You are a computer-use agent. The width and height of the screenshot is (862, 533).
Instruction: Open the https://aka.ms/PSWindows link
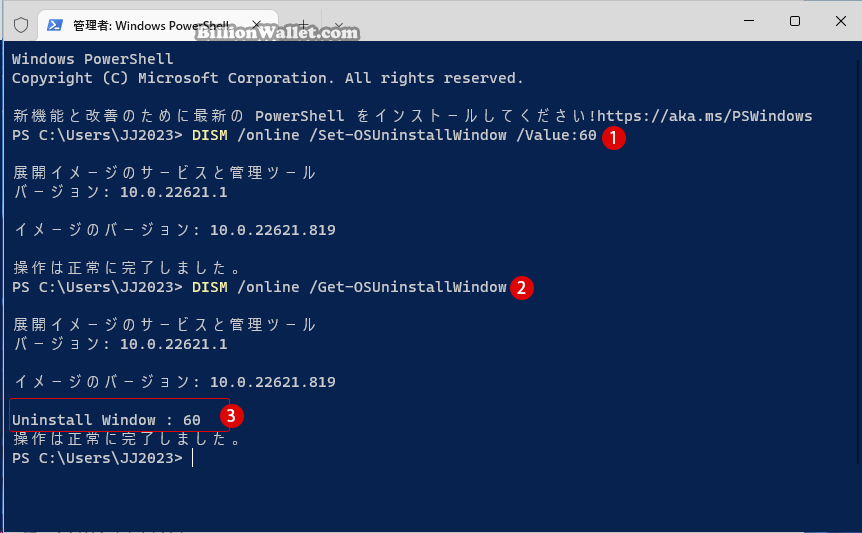[x=705, y=116]
